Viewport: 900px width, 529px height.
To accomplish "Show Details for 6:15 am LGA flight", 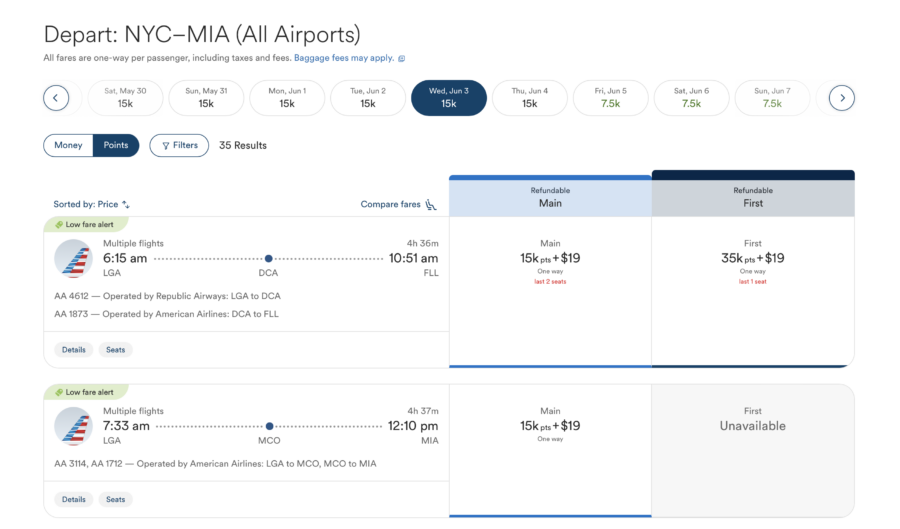I will tap(73, 350).
